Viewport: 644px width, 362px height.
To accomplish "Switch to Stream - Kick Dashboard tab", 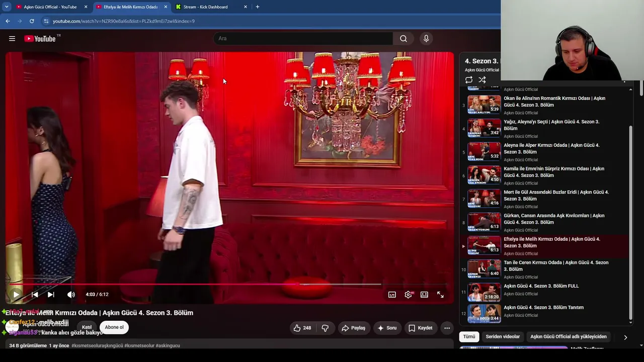I will click(x=206, y=7).
